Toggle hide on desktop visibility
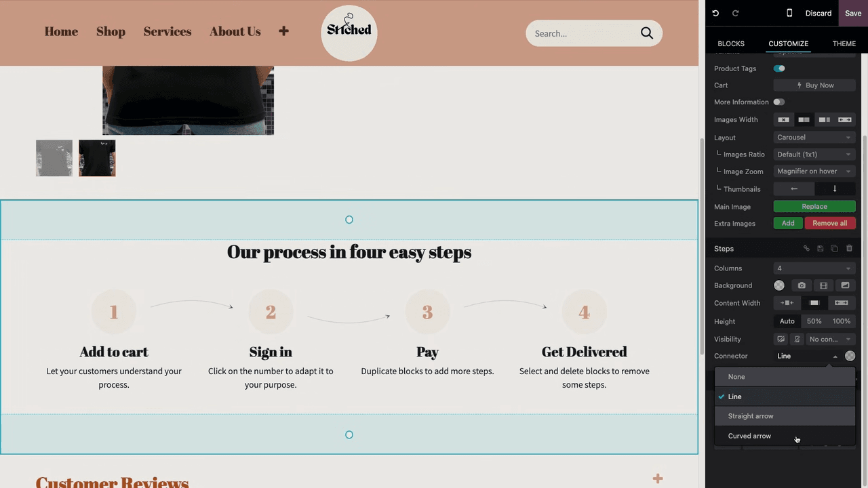Viewport: 868px width, 488px height. pos(781,339)
